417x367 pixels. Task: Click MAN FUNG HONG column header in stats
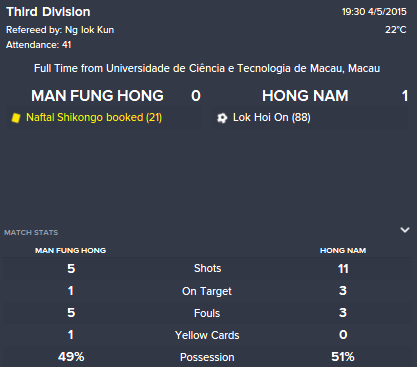click(71, 250)
